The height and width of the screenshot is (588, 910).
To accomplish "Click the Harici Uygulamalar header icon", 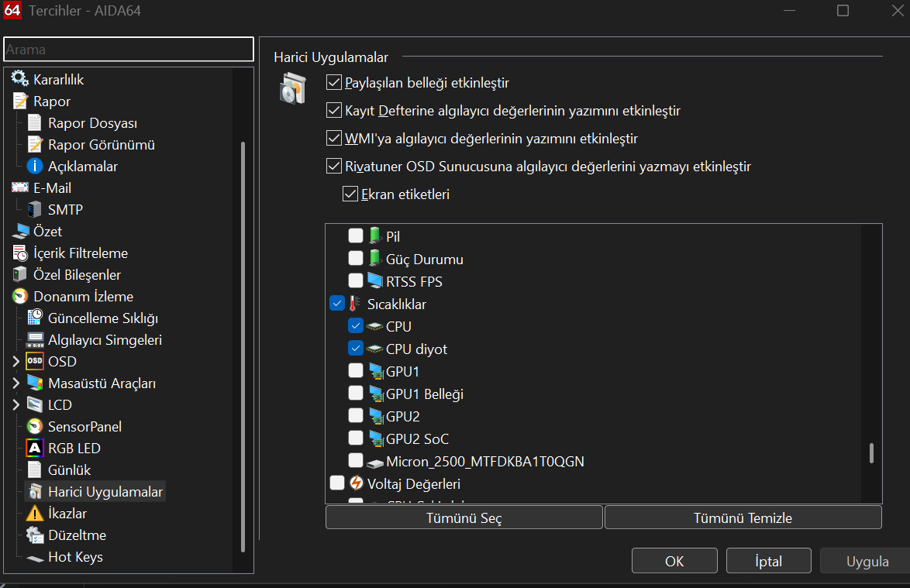I will tap(293, 88).
